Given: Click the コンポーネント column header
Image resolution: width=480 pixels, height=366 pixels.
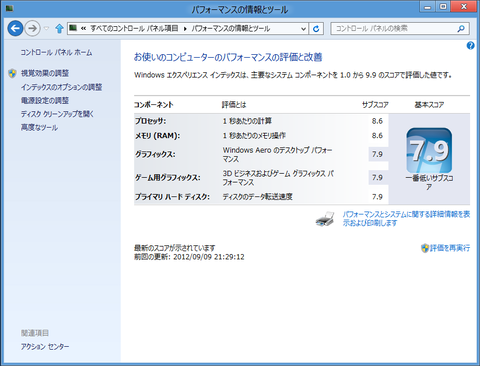Looking at the screenshot, I should point(154,105).
